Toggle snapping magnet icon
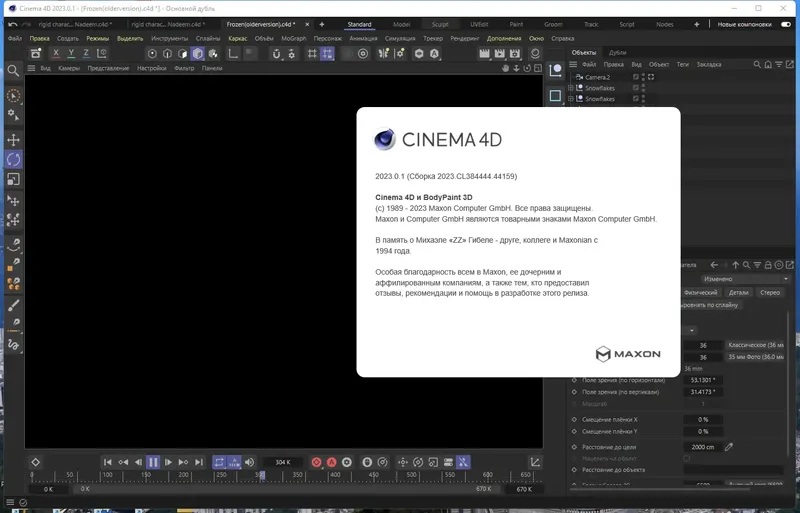 (276, 54)
